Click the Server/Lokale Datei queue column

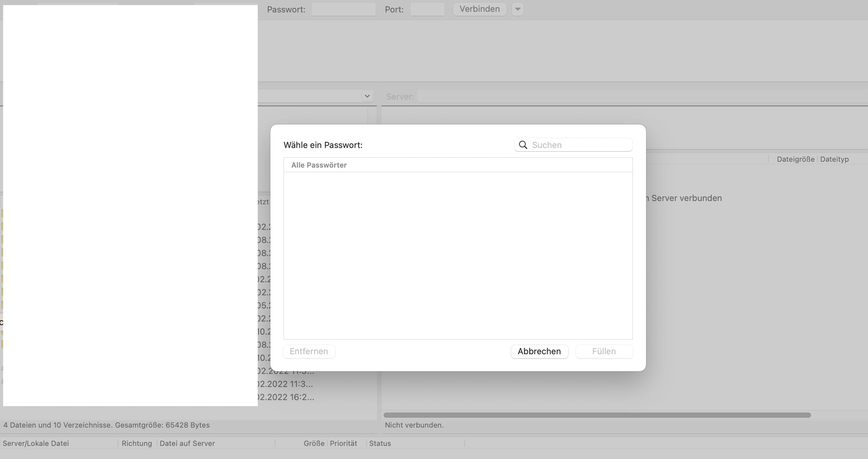pyautogui.click(x=36, y=443)
